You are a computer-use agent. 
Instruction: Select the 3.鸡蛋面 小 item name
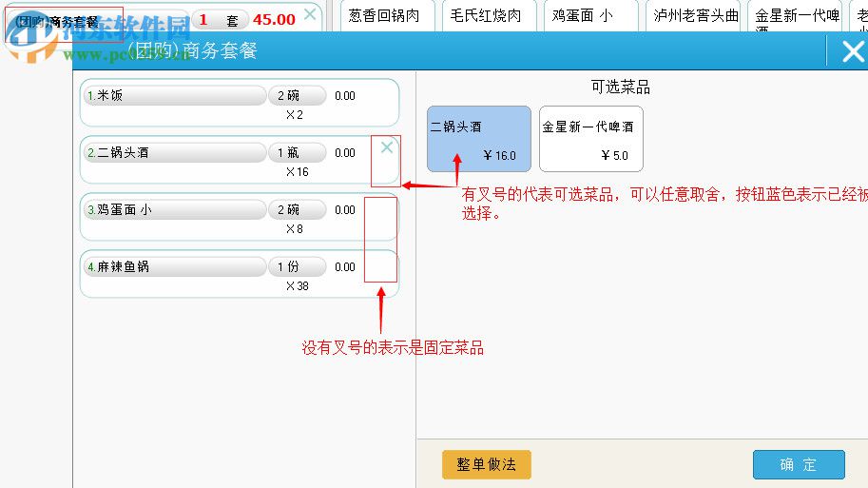(x=174, y=209)
